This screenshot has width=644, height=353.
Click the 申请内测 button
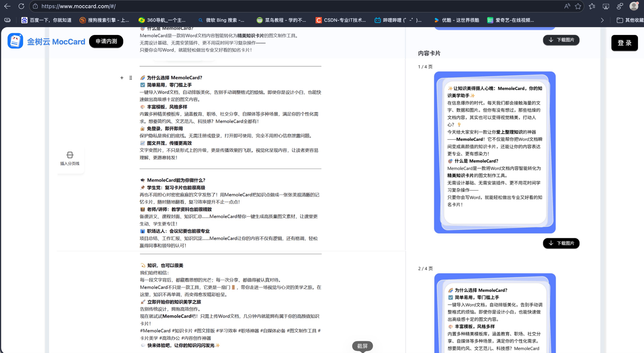pos(106,41)
